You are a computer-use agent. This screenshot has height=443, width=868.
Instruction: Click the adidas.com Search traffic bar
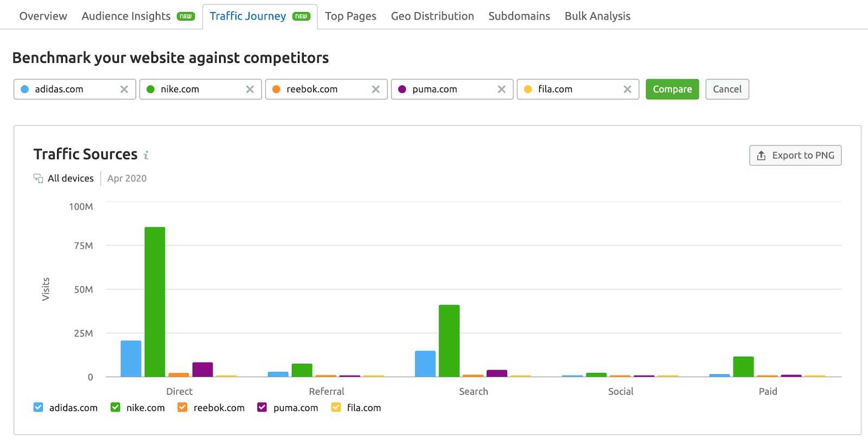click(425, 364)
